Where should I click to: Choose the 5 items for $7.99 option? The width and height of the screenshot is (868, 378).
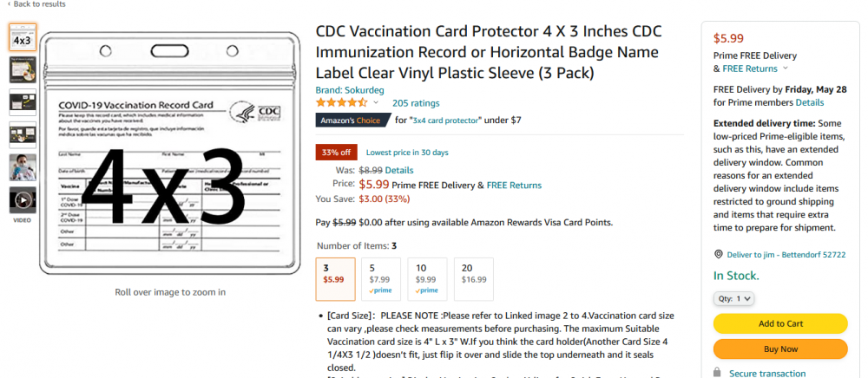381,279
